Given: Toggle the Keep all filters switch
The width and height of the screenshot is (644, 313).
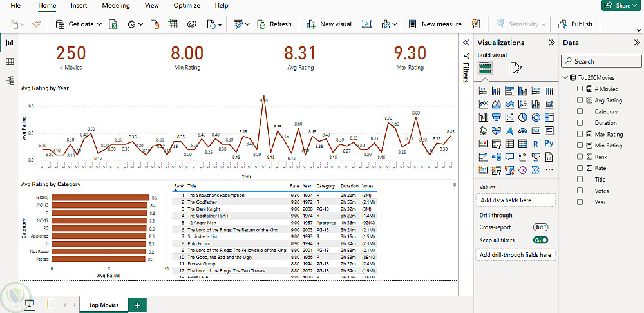Looking at the screenshot, I should (540, 240).
